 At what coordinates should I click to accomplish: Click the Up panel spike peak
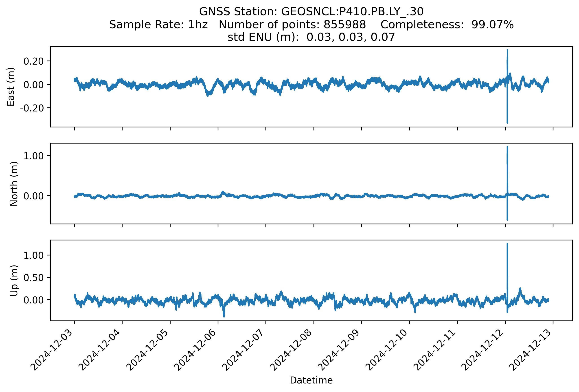tap(507, 244)
